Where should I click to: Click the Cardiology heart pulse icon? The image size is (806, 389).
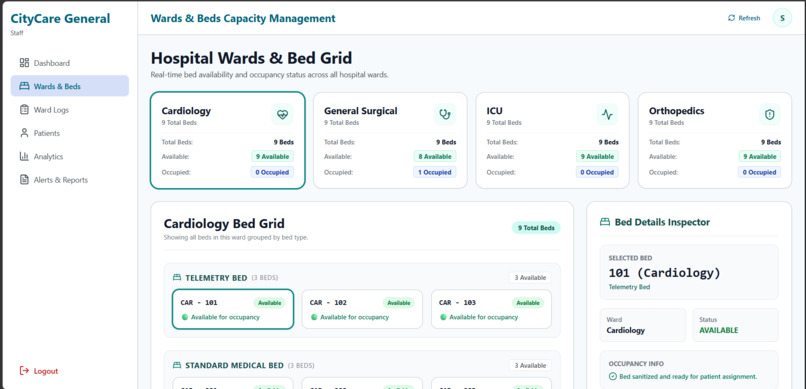coord(282,115)
